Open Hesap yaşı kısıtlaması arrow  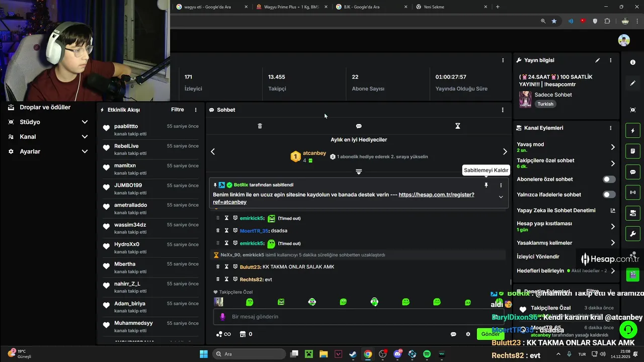(613, 227)
